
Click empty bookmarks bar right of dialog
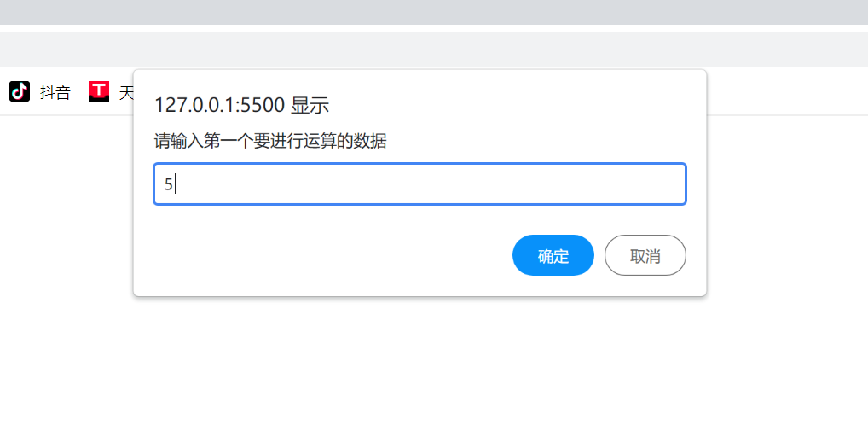click(784, 91)
